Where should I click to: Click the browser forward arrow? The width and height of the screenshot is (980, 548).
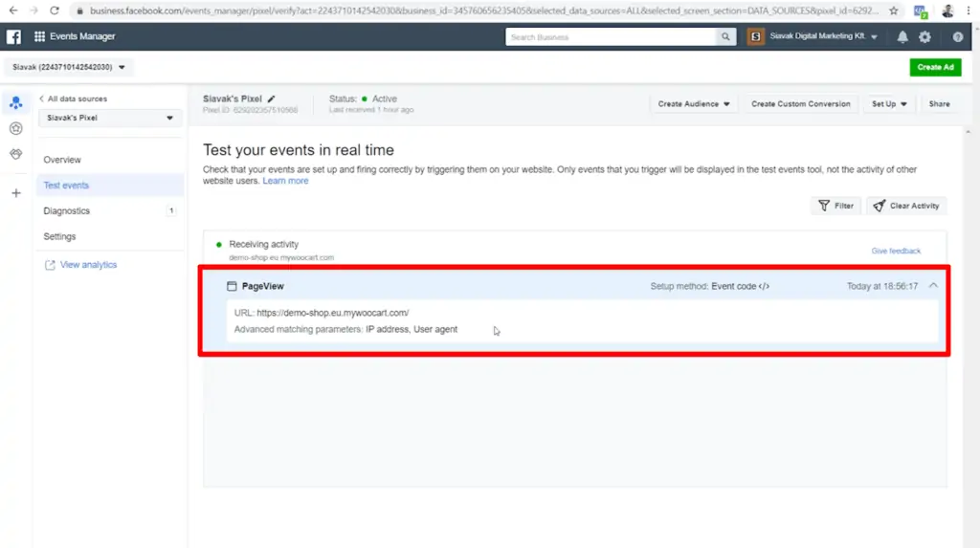[33, 11]
